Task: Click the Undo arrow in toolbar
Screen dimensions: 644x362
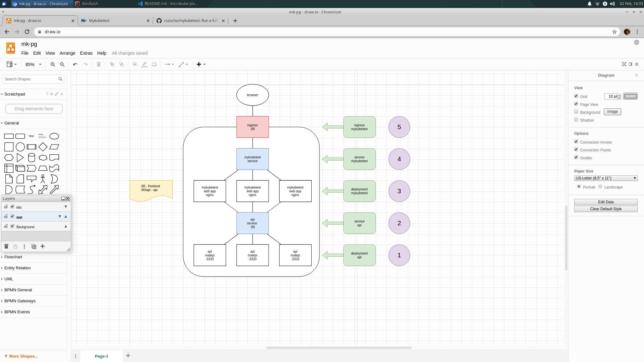Action: [75, 64]
